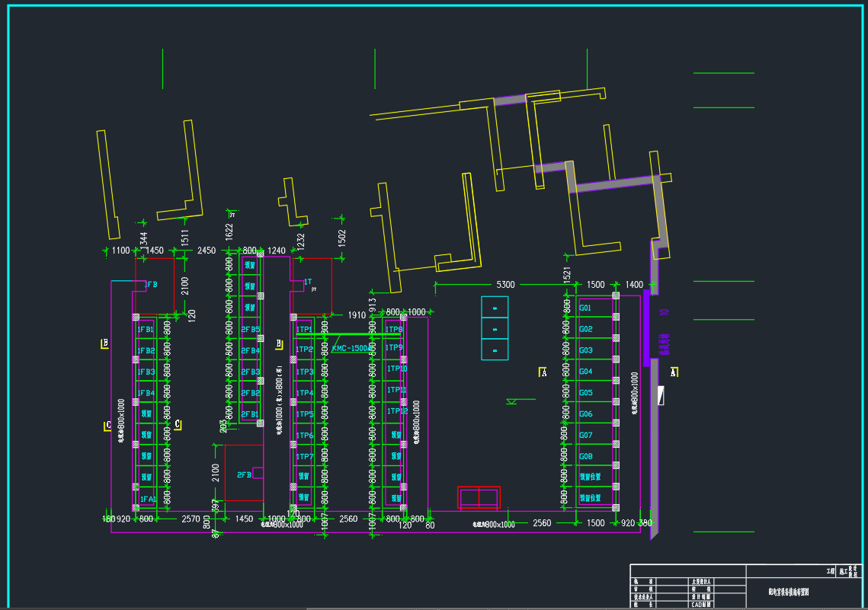Select the red double-box symbol
Viewport: 868px width, 610px height.
tap(479, 498)
